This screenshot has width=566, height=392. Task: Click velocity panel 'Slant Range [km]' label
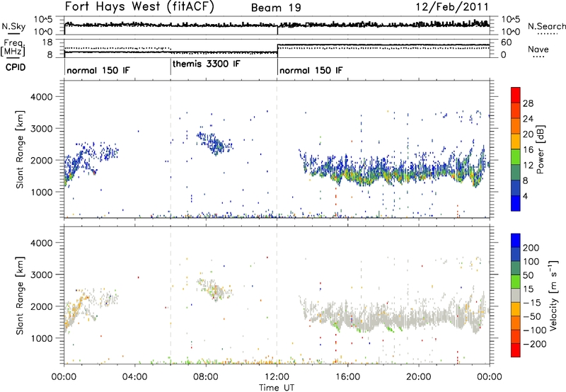pos(20,295)
